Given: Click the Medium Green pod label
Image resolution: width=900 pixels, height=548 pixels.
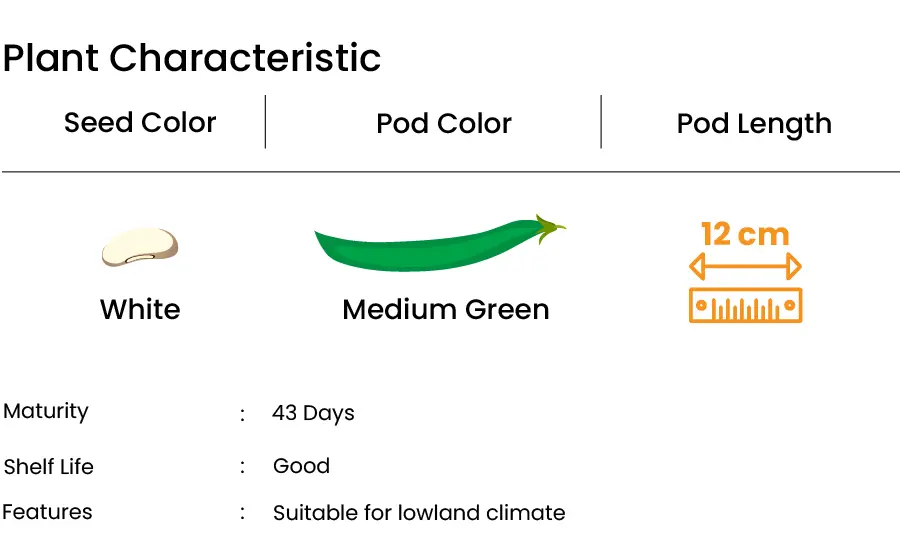Looking at the screenshot, I should coord(446,309).
